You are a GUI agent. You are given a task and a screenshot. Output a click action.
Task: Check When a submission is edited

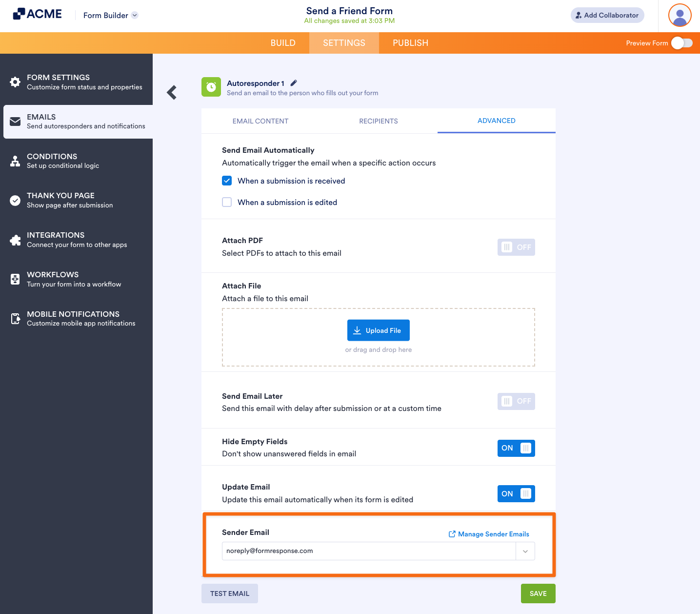(227, 202)
